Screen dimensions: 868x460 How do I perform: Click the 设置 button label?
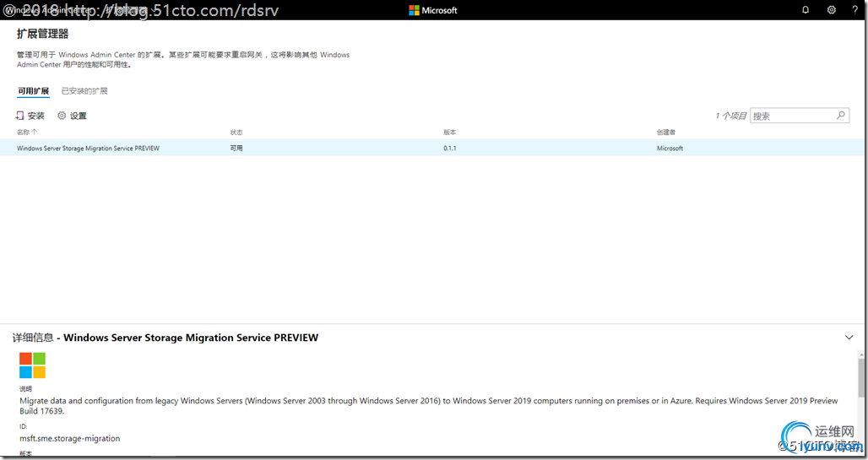(78, 116)
